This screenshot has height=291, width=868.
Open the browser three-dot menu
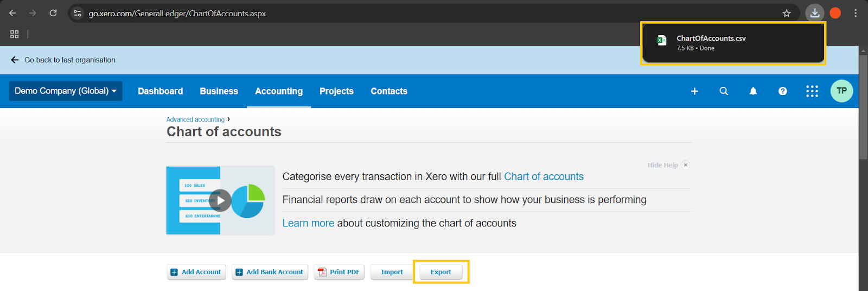point(856,13)
